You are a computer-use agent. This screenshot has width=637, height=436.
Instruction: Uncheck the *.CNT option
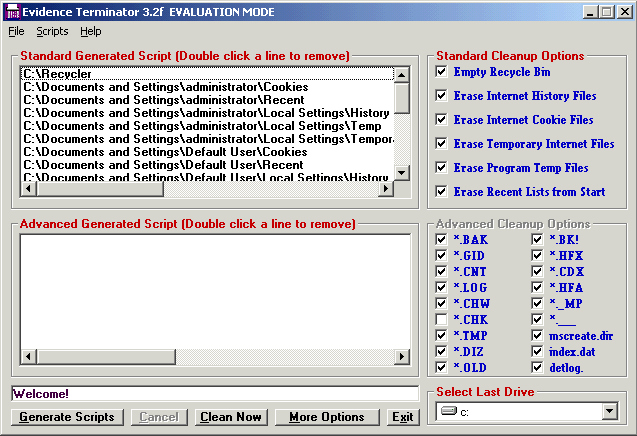pyautogui.click(x=441, y=271)
